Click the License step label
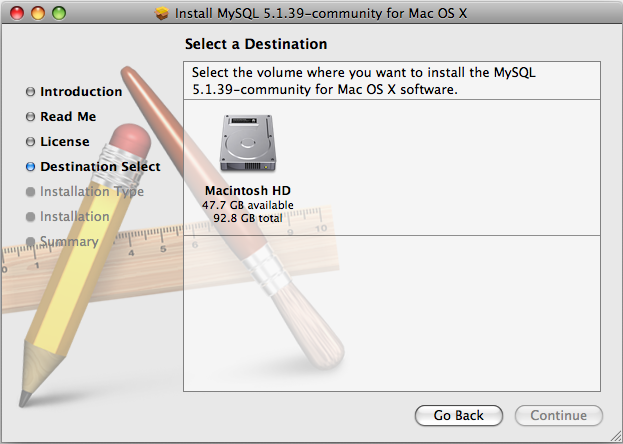Screen dimensions: 623x444 coord(65,142)
